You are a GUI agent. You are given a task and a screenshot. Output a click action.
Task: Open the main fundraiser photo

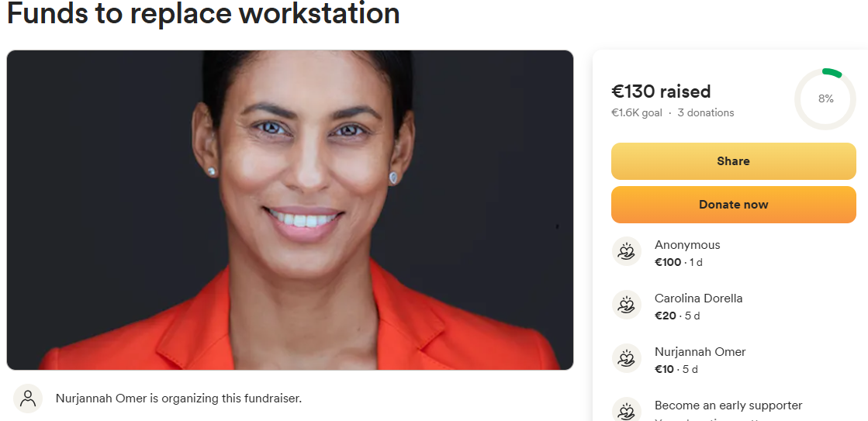pyautogui.click(x=289, y=209)
